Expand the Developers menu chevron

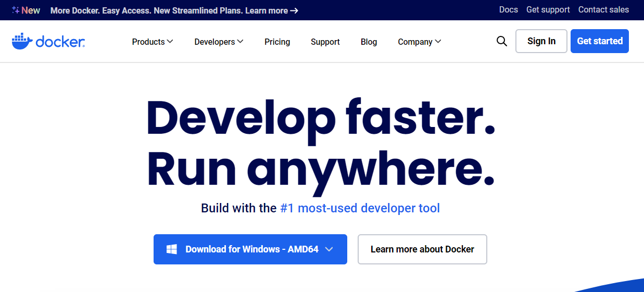pyautogui.click(x=240, y=42)
